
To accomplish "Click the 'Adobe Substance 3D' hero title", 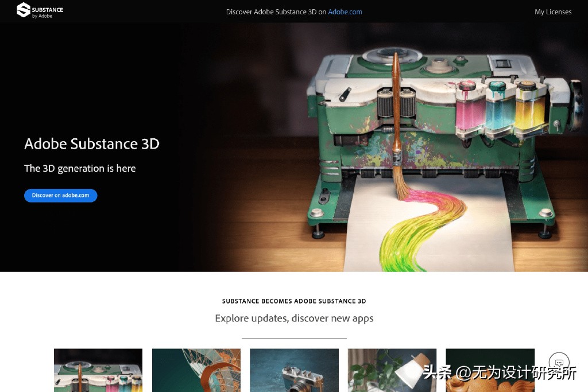I will (91, 144).
